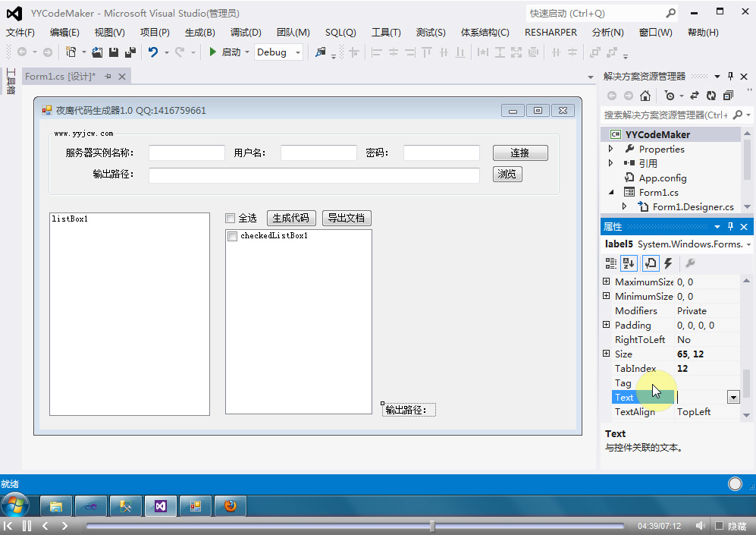Open the label5 object selector dropdown
756x535 pixels.
(x=748, y=244)
